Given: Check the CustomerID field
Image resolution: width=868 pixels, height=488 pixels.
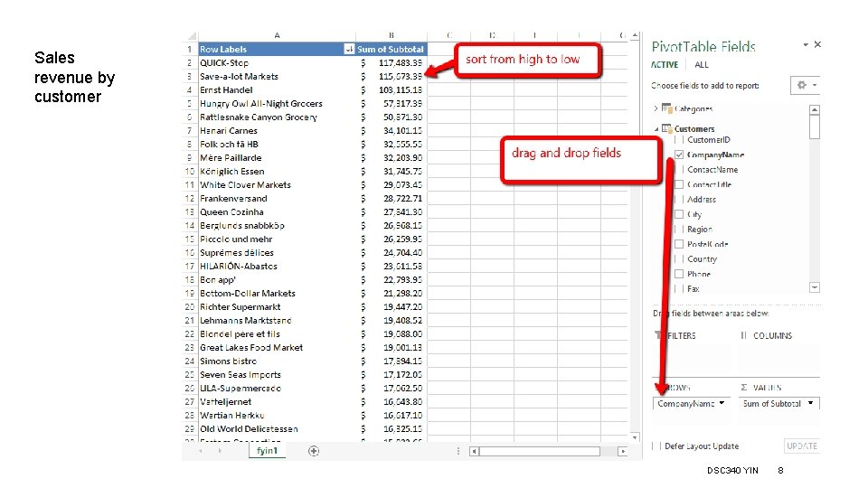Looking at the screenshot, I should 679,140.
